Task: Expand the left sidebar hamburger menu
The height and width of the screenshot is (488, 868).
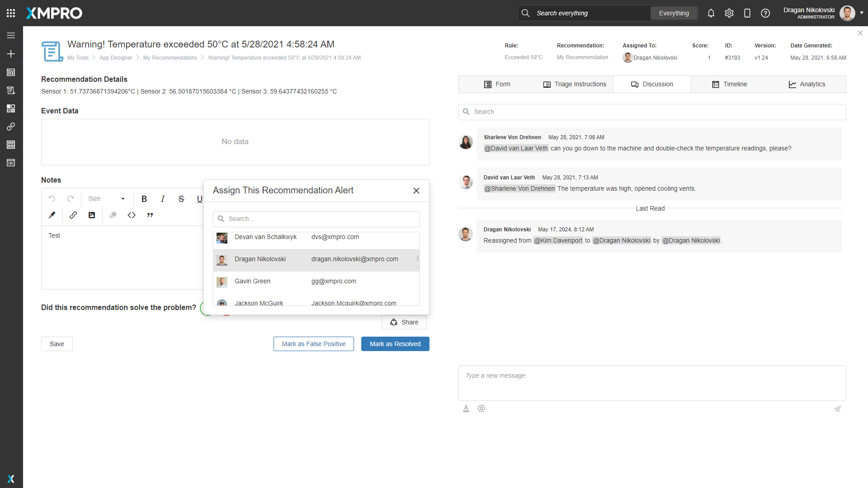Action: point(11,35)
